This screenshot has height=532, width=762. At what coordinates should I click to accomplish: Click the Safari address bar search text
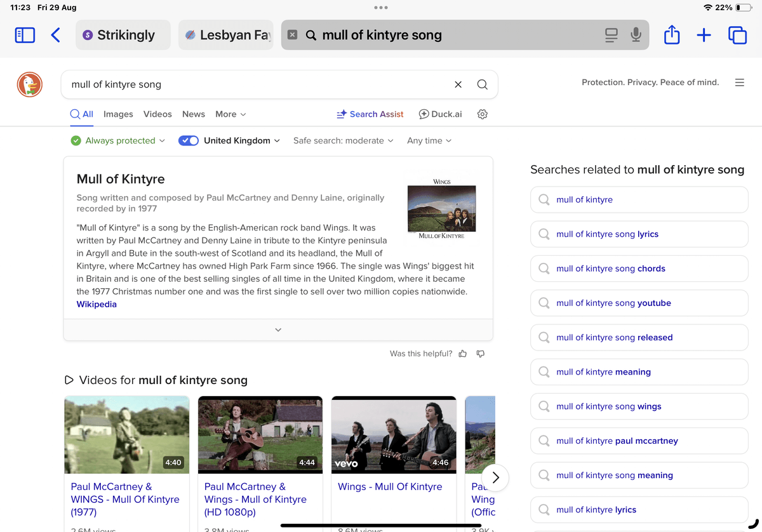point(382,35)
